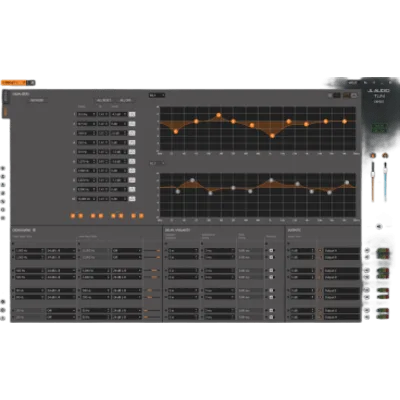Click the ALL OFF button in the equalizer
The height and width of the screenshot is (400, 400).
[126, 100]
